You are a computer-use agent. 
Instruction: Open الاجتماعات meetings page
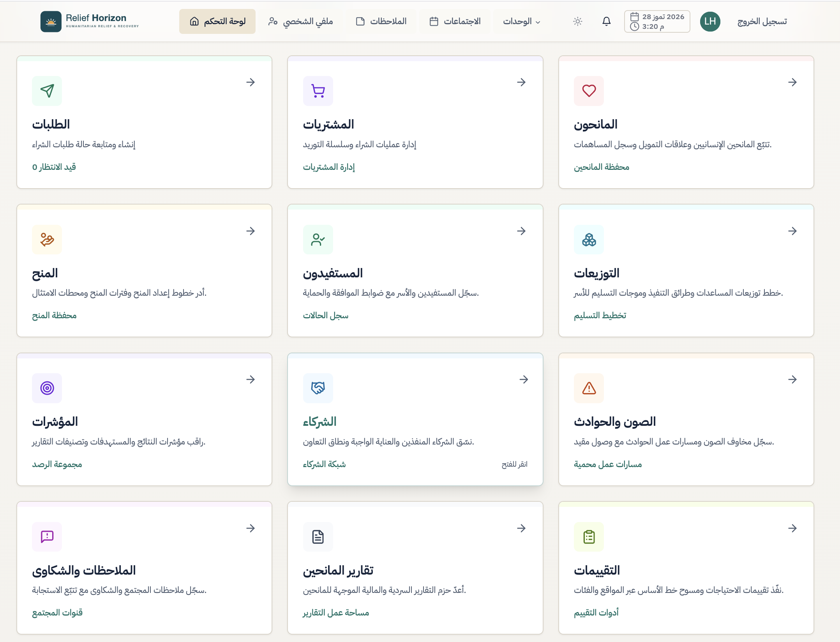(x=455, y=21)
